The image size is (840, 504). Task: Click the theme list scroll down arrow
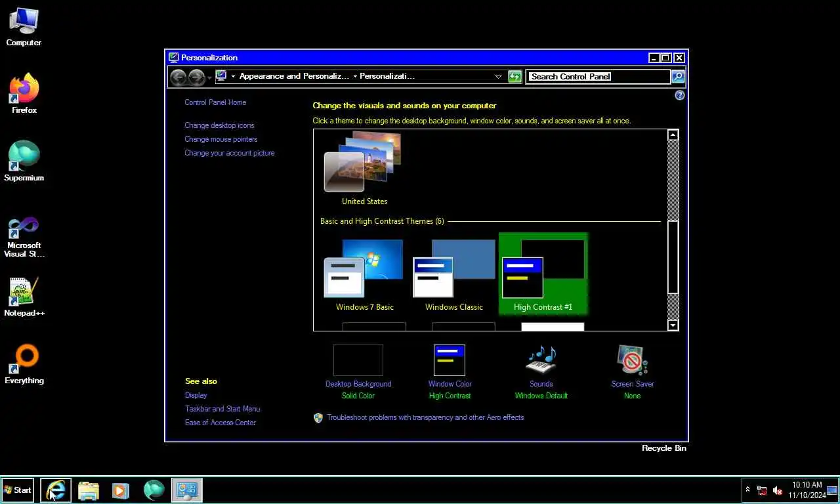[673, 325]
